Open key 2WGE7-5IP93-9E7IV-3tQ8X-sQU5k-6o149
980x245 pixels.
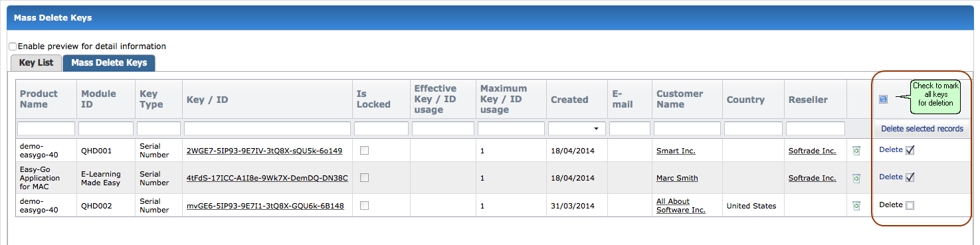[x=264, y=151]
